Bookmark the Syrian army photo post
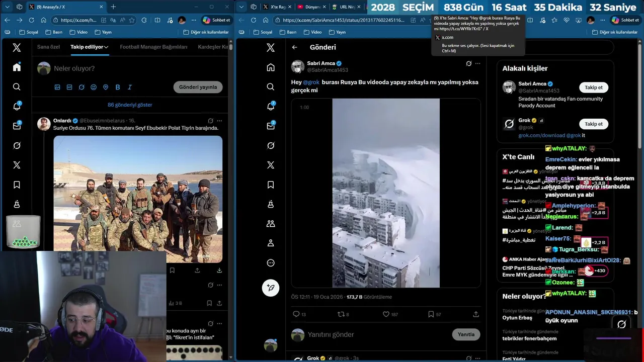644x362 pixels. (172, 270)
